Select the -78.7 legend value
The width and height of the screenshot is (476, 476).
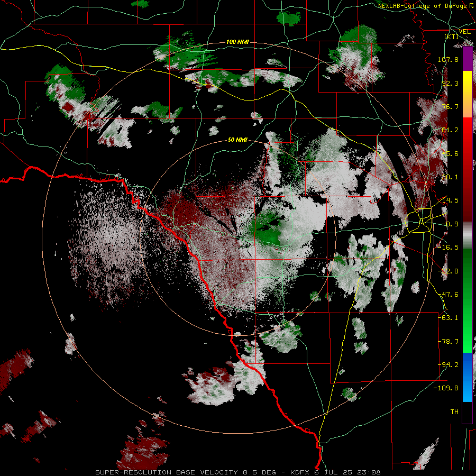[x=448, y=342]
